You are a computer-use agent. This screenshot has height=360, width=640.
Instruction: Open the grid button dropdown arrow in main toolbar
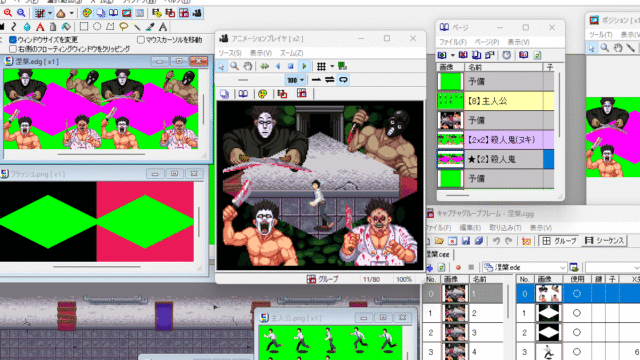point(50,13)
